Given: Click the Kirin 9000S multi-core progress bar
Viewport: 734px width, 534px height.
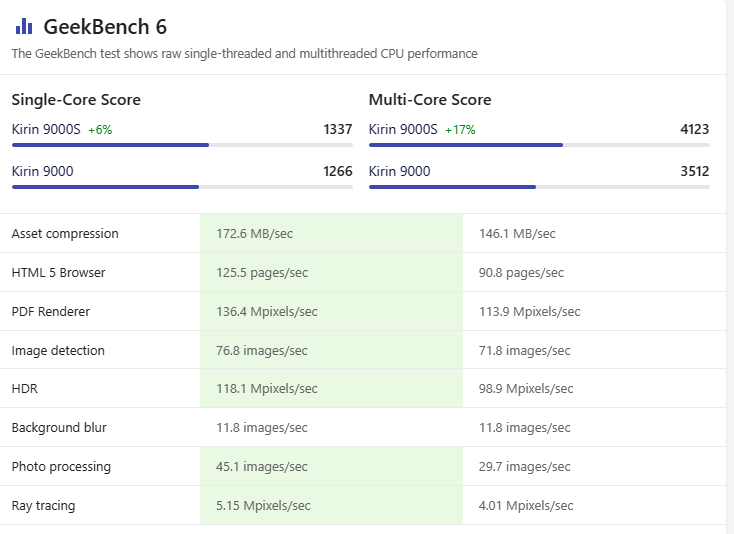Looking at the screenshot, I should click(539, 145).
